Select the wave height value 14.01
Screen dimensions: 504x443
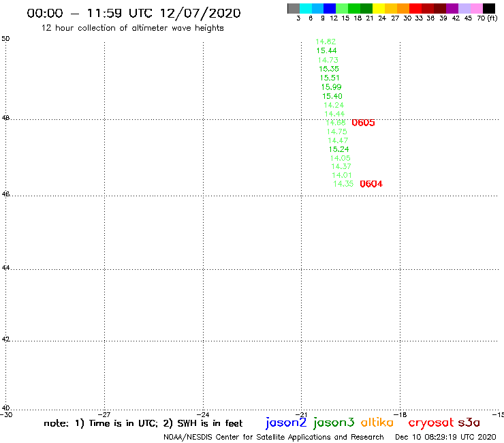click(x=342, y=175)
